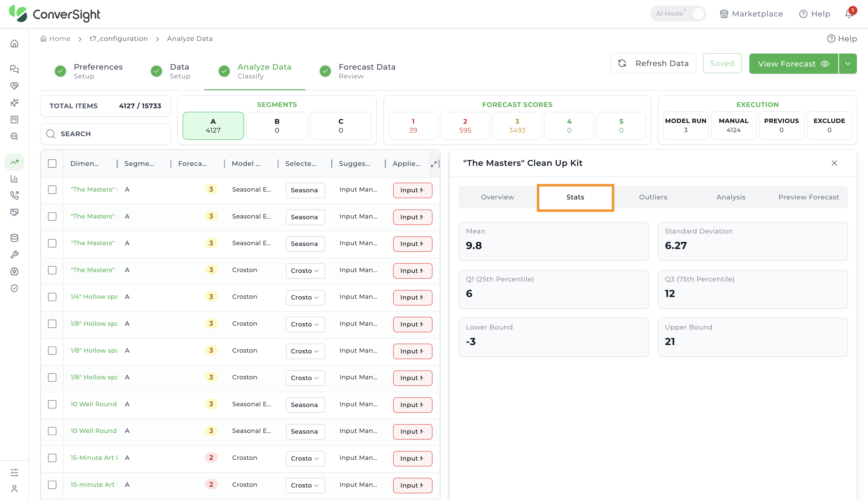Image resolution: width=868 pixels, height=500 pixels.
Task: Open the wrench tools sidebar icon
Action: pyautogui.click(x=14, y=255)
